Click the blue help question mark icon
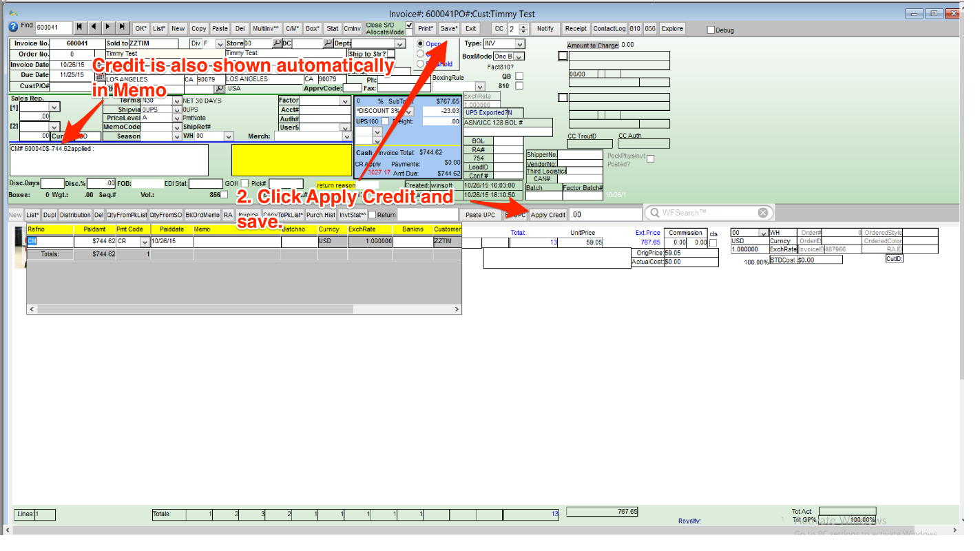Screen dimensions: 980x551 13,27
